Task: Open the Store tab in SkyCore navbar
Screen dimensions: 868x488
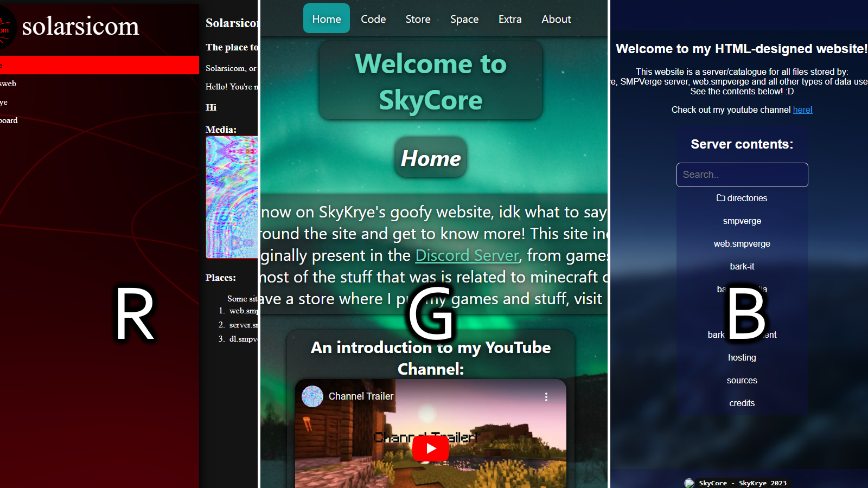Action: pos(418,18)
